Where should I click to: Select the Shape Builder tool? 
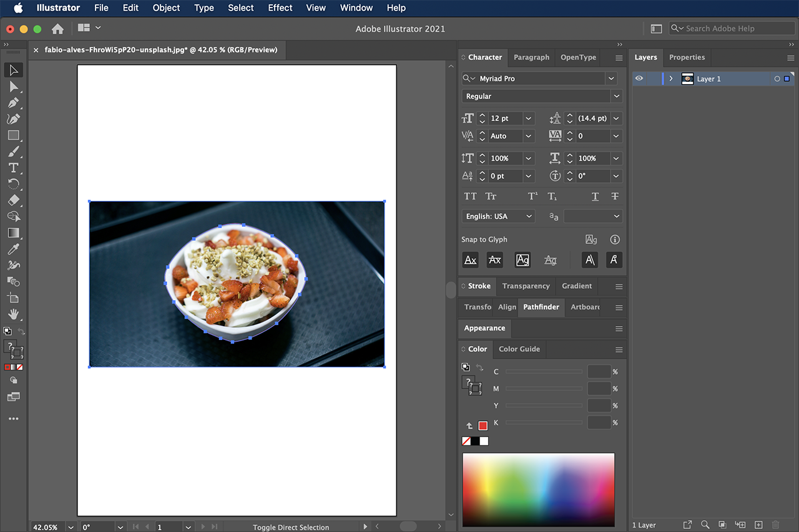pyautogui.click(x=14, y=216)
